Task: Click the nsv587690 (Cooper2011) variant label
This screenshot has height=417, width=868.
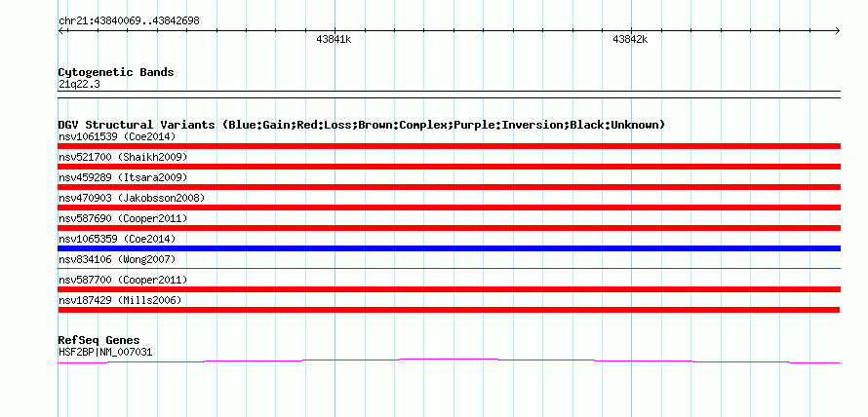Action: [x=123, y=218]
